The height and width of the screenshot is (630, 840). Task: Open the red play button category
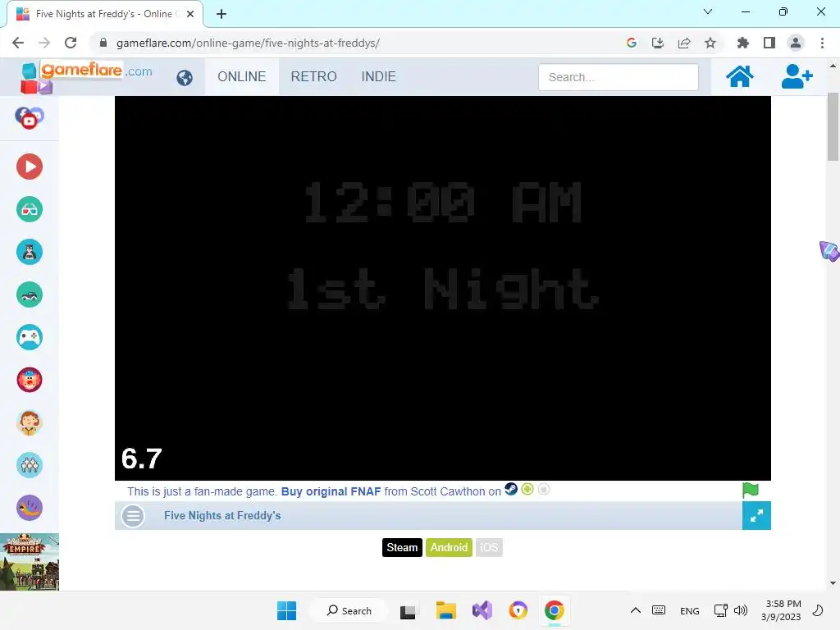(x=30, y=167)
